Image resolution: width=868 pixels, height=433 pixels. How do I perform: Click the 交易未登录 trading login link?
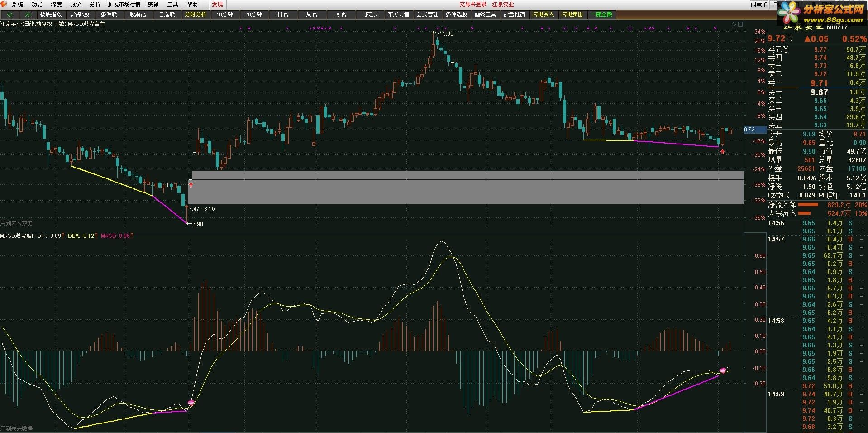click(473, 5)
